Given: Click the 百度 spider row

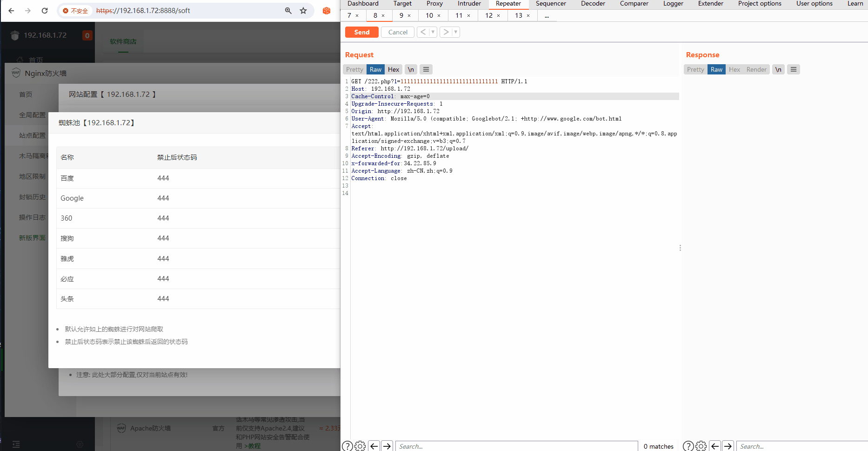Looking at the screenshot, I should click(x=198, y=178).
